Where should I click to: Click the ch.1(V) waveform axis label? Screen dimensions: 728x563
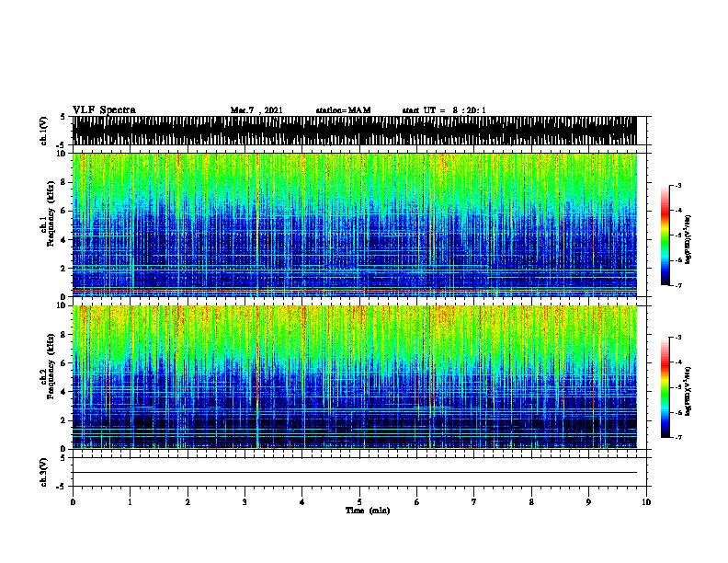(x=44, y=131)
